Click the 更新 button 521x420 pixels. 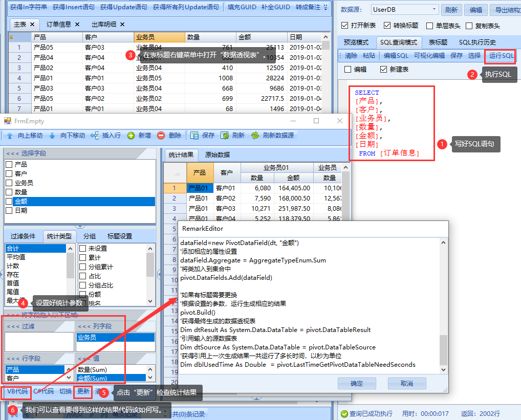click(x=83, y=391)
